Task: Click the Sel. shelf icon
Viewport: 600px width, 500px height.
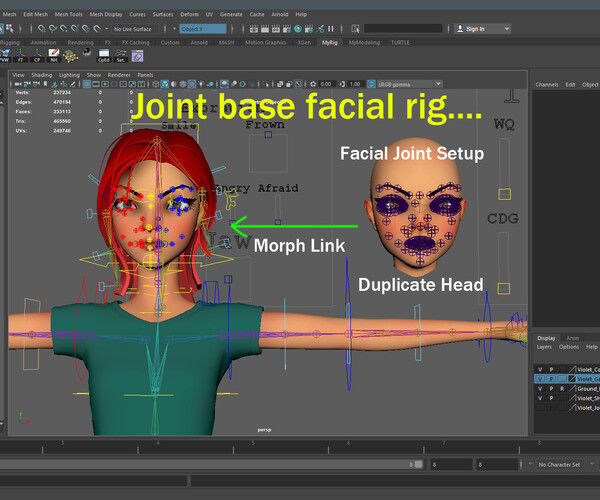Action: (x=122, y=54)
